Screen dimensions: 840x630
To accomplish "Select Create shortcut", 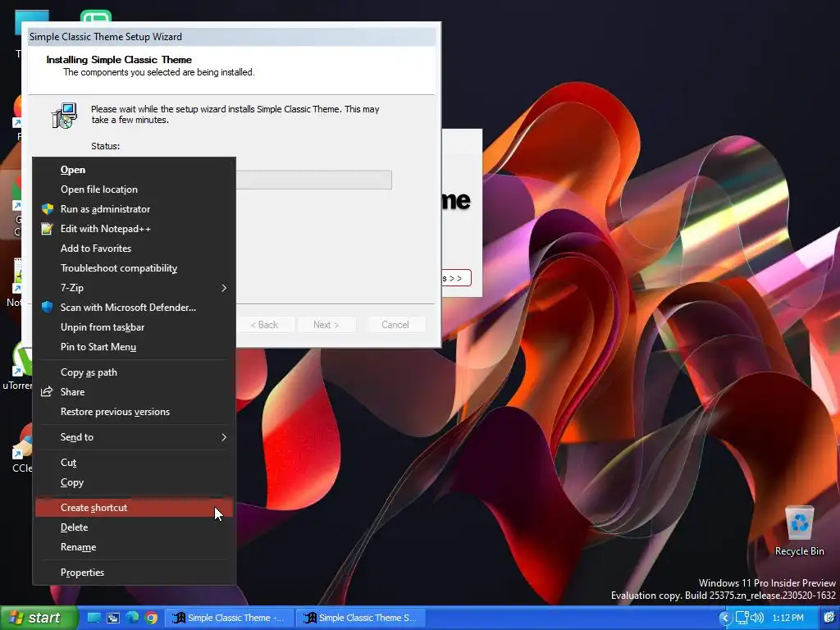I will pos(134,507).
